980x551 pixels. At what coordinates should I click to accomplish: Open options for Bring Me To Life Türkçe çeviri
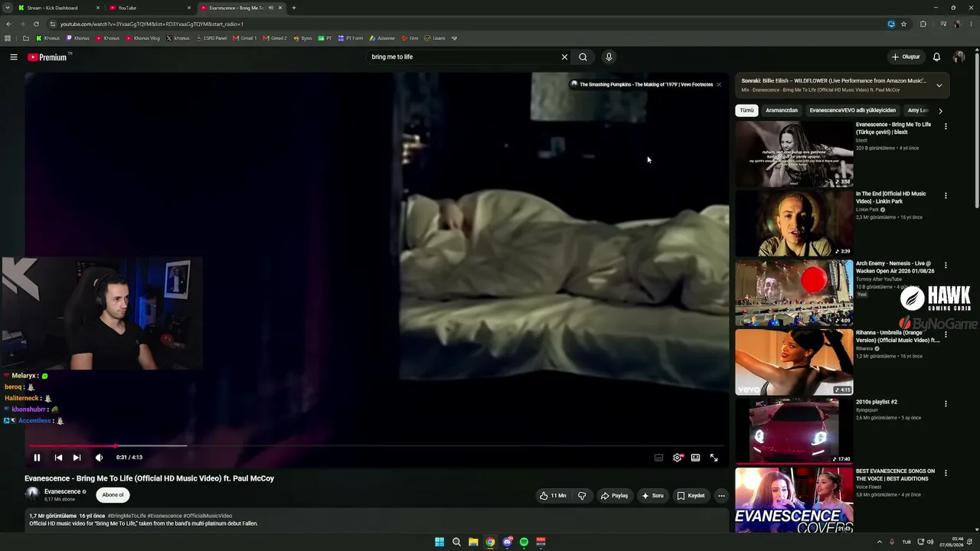tap(946, 126)
